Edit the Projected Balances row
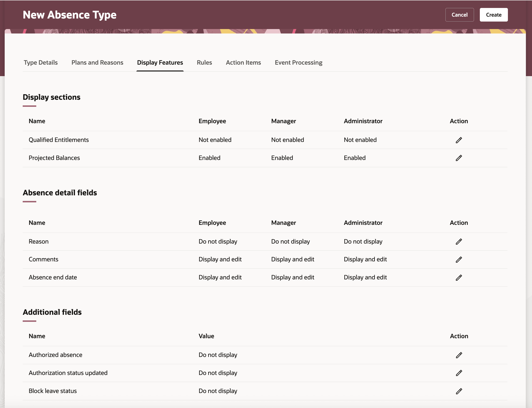Viewport: 532px width, 408px height. tap(459, 158)
